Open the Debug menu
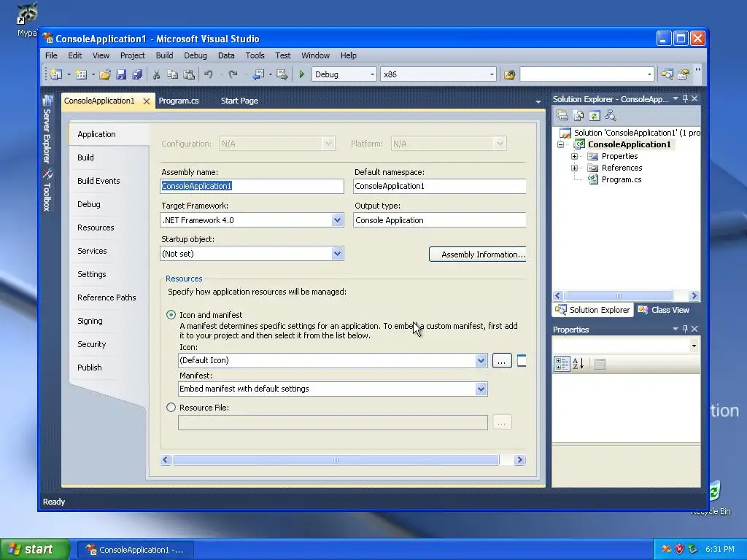This screenshot has height=560, width=747. pyautogui.click(x=196, y=55)
